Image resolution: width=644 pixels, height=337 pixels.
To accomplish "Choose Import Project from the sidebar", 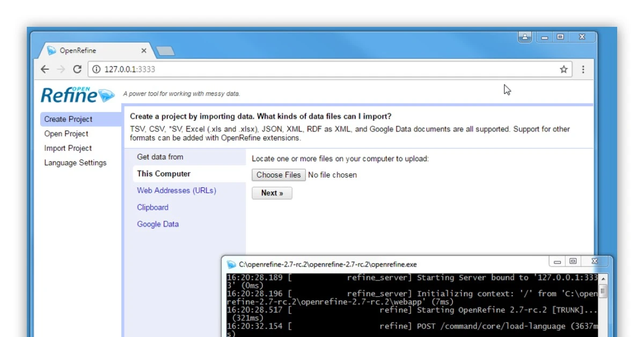I will click(68, 148).
